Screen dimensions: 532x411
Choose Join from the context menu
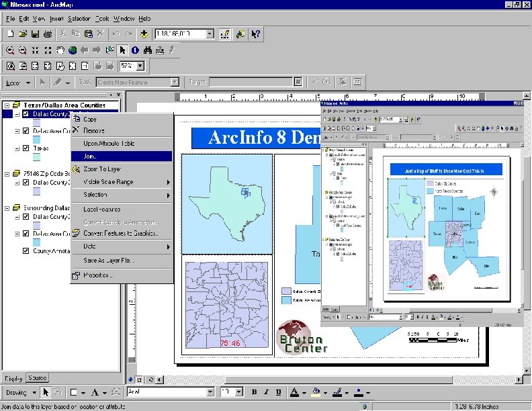click(122, 156)
